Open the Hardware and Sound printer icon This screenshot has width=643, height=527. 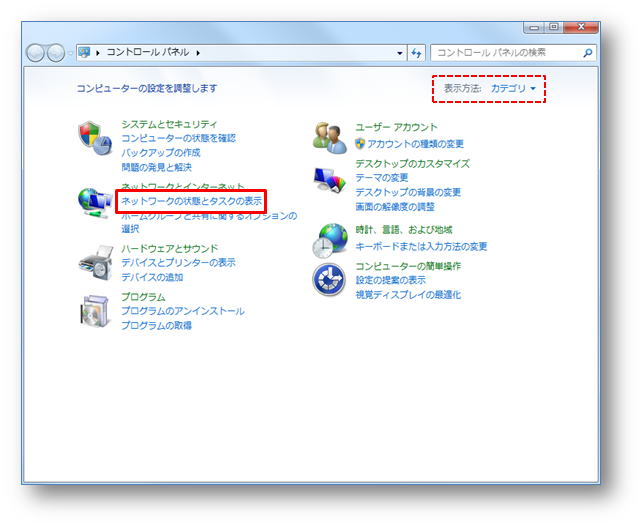96,263
